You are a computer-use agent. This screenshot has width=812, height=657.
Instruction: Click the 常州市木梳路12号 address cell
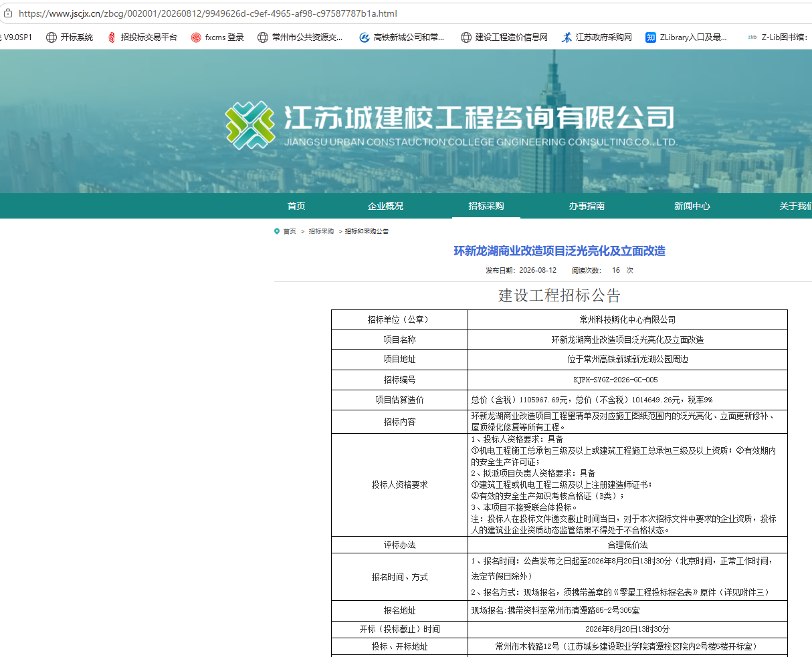[627, 646]
